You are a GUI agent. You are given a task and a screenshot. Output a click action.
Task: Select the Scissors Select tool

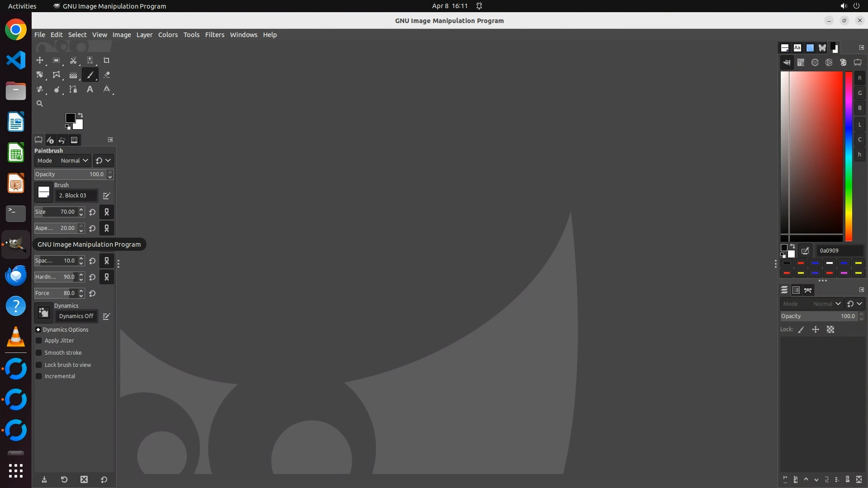73,61
